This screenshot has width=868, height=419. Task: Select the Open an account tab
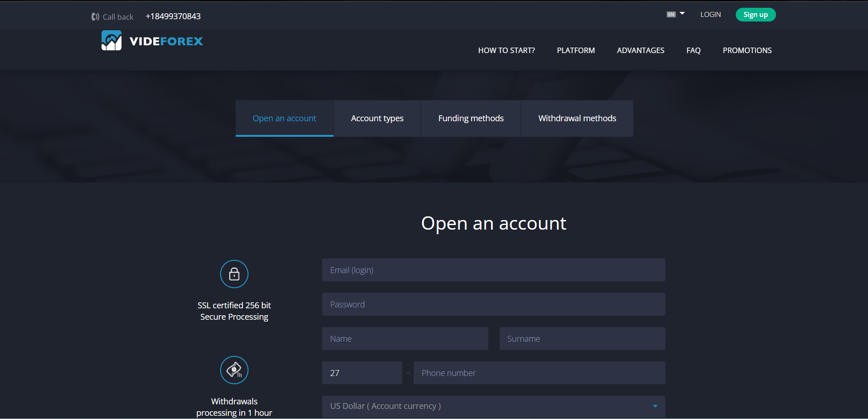[284, 118]
